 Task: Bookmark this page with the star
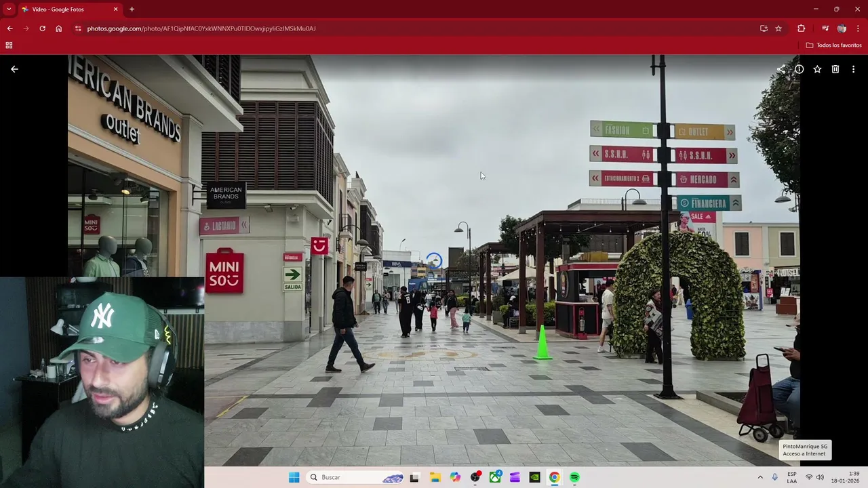(778, 28)
